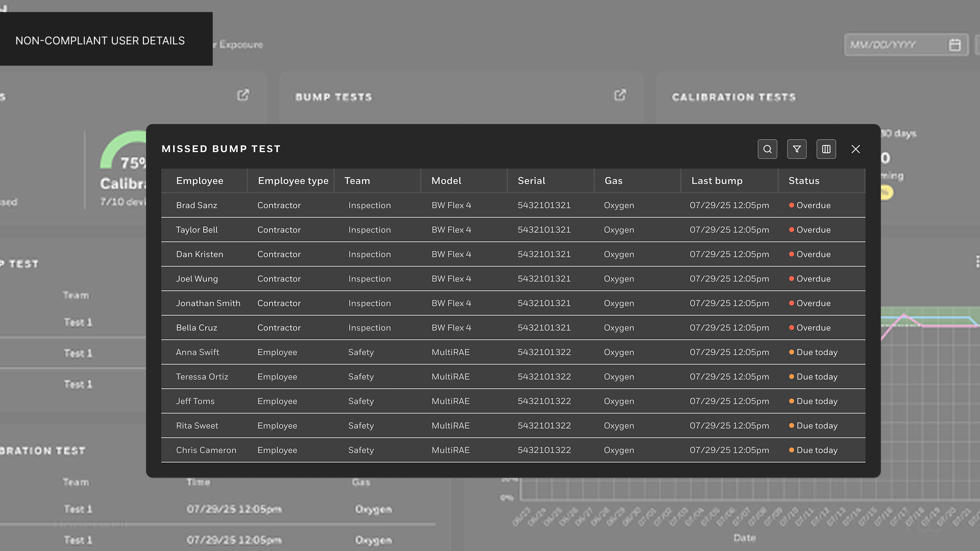Click Chris Cameron's Due today status
980x551 pixels.
[816, 450]
